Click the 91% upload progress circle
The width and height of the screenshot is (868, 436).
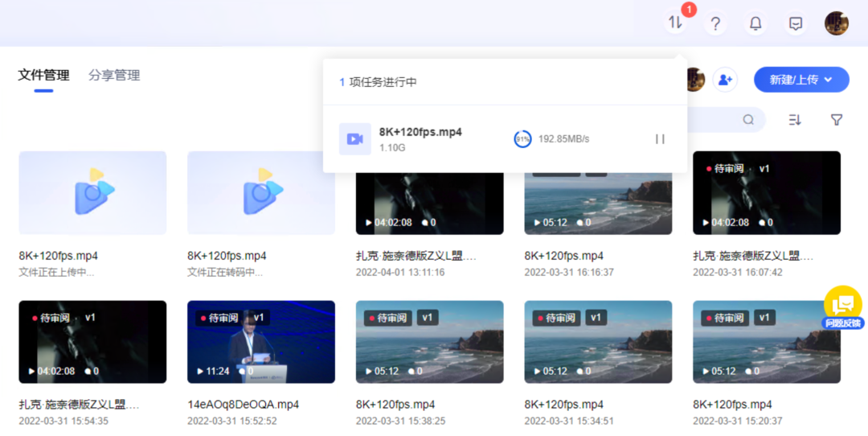tap(522, 139)
